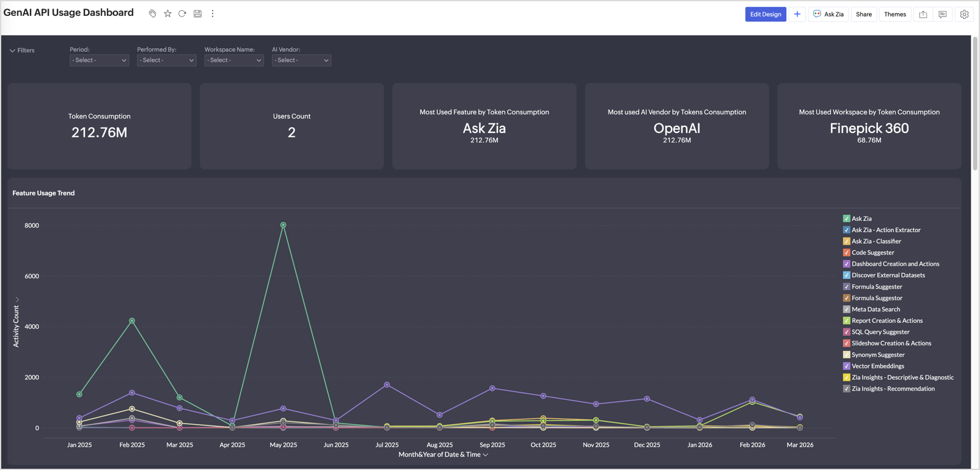The width and height of the screenshot is (980, 470).
Task: Refresh the dashboard using the reload icon
Action: pos(182,13)
